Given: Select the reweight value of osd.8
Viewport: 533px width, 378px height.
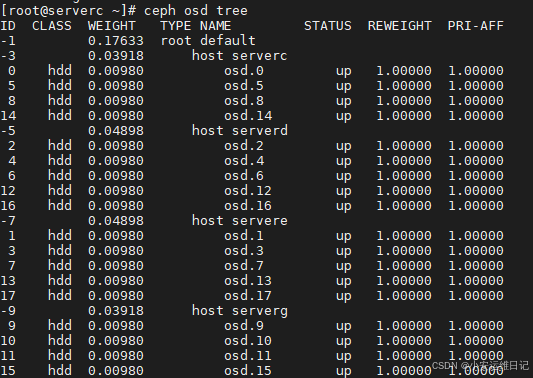Looking at the screenshot, I should click(403, 101).
